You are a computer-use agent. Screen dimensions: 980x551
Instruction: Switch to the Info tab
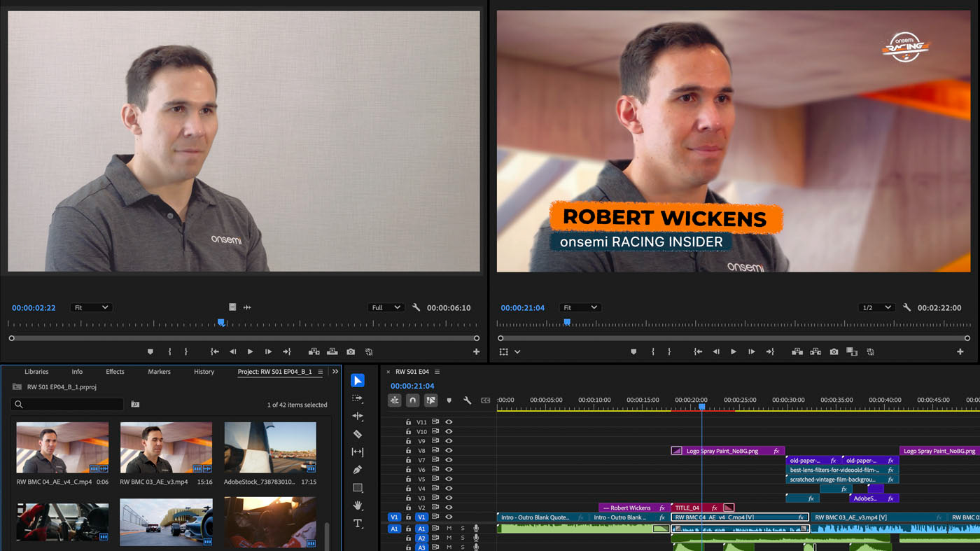77,372
